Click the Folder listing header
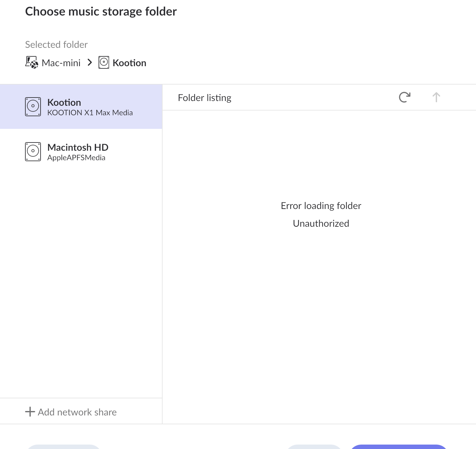Image resolution: width=476 pixels, height=449 pixels. click(x=204, y=98)
